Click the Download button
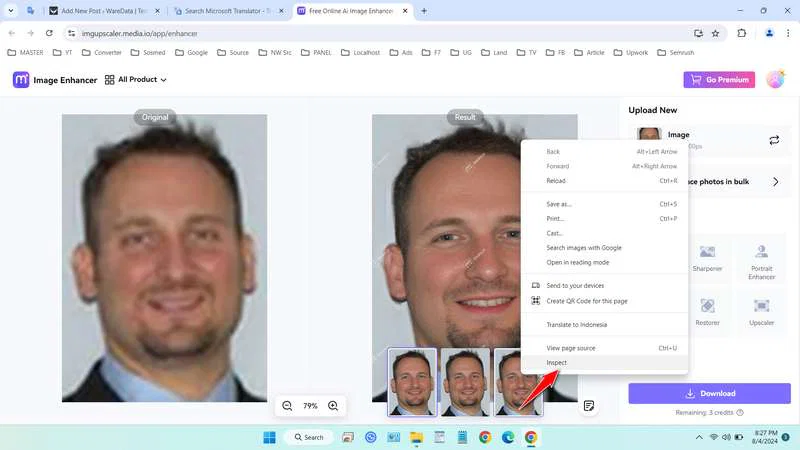The width and height of the screenshot is (800, 450). tap(709, 393)
